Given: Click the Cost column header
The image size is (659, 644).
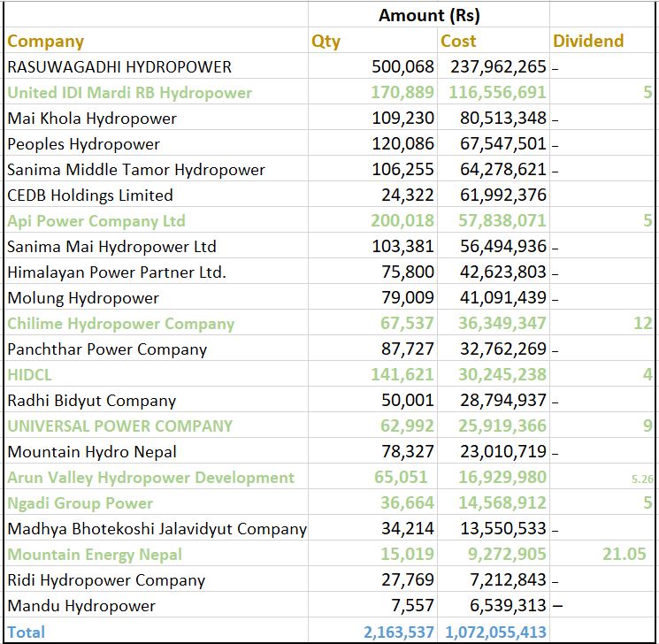Looking at the screenshot, I should tap(458, 42).
